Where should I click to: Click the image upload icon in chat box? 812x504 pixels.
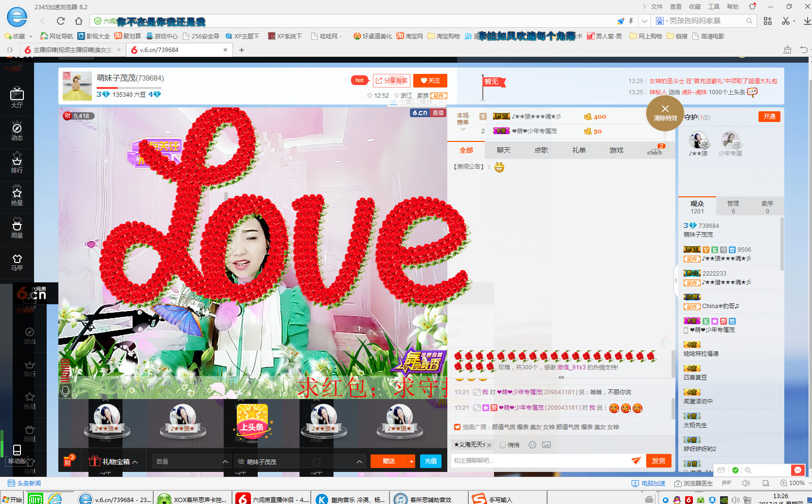tap(547, 445)
